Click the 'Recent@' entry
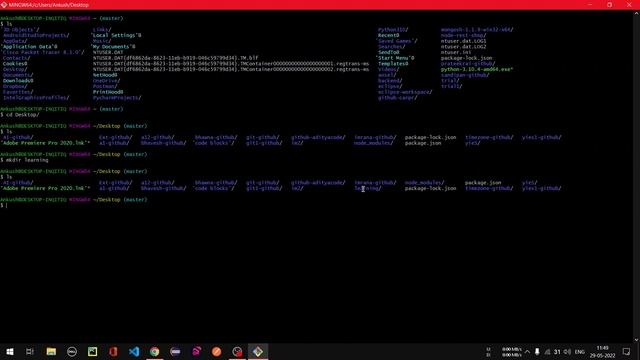Image resolution: width=640 pixels, height=360 pixels. [x=389, y=35]
